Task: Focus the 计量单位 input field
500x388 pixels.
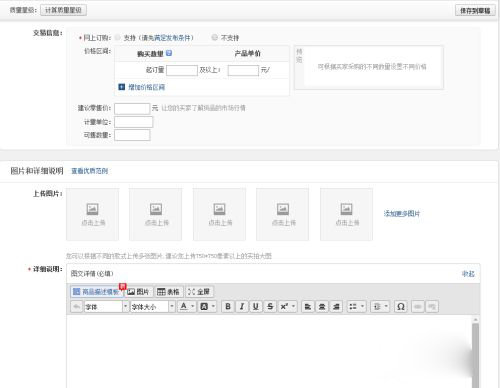Action: pos(133,122)
